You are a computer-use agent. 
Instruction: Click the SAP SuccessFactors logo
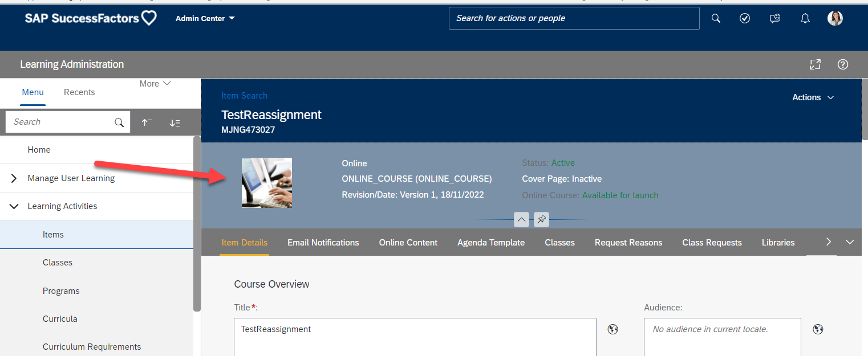(91, 18)
